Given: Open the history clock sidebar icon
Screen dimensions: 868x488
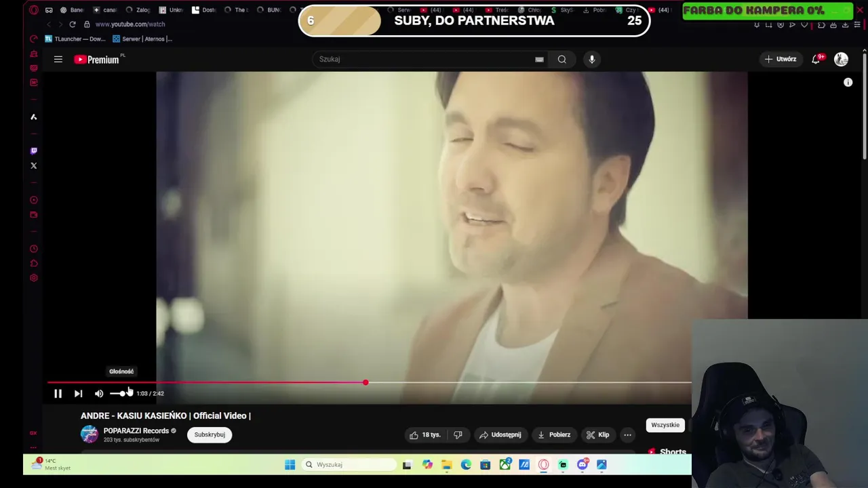Looking at the screenshot, I should click(x=34, y=249).
